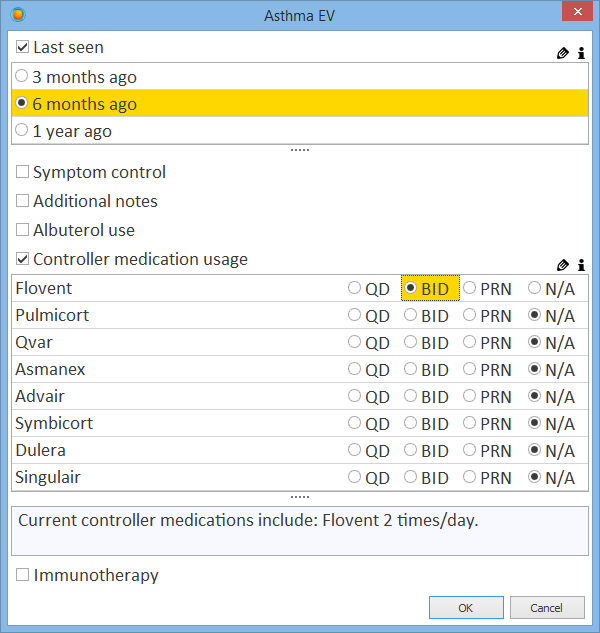Screen dimensions: 600x633
Task: Click the Singulair medication name
Action: [48, 477]
